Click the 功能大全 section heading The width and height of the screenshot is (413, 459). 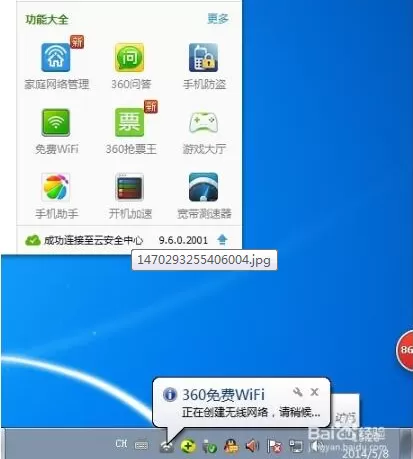click(47, 19)
